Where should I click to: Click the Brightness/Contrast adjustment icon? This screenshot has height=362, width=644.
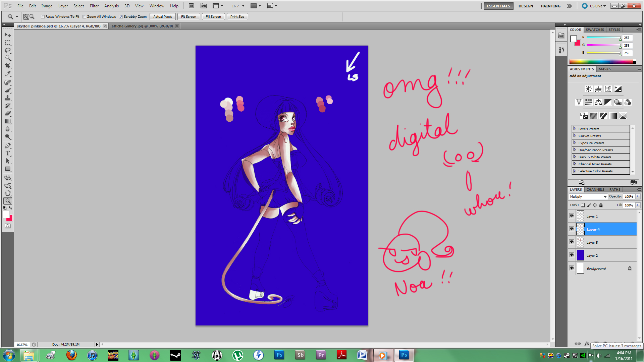point(588,89)
